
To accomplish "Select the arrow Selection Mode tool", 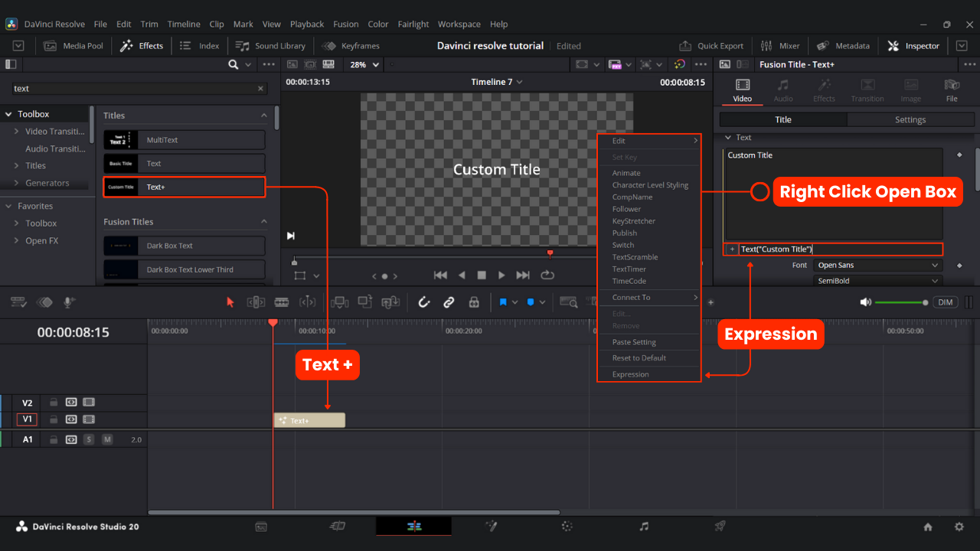I will pos(230,302).
